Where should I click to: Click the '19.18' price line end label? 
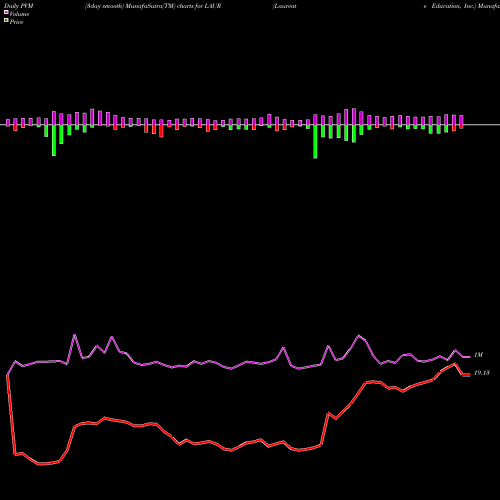(x=482, y=373)
